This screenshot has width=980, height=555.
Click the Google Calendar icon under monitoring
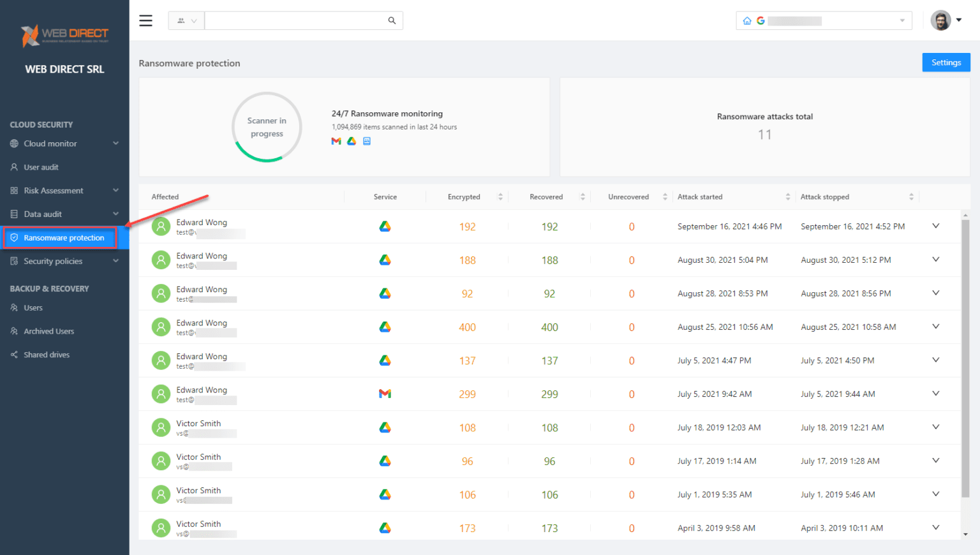coord(367,141)
